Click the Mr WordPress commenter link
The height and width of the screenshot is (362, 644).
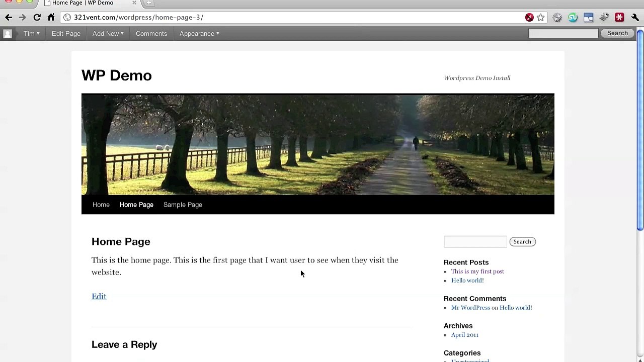470,308
